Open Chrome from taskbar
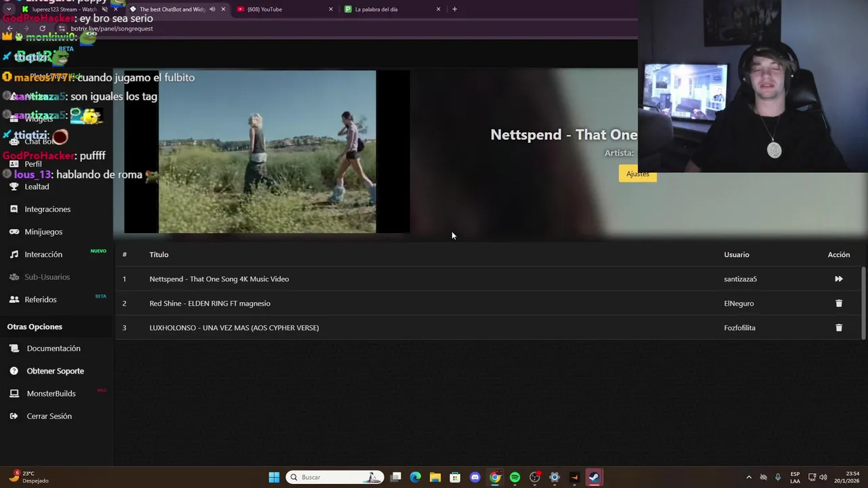The image size is (868, 488). point(495,477)
